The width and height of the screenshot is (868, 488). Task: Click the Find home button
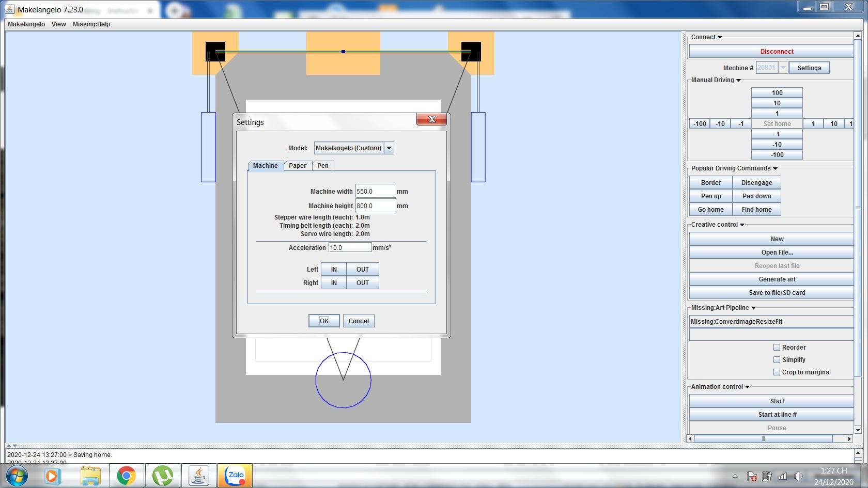(x=757, y=210)
